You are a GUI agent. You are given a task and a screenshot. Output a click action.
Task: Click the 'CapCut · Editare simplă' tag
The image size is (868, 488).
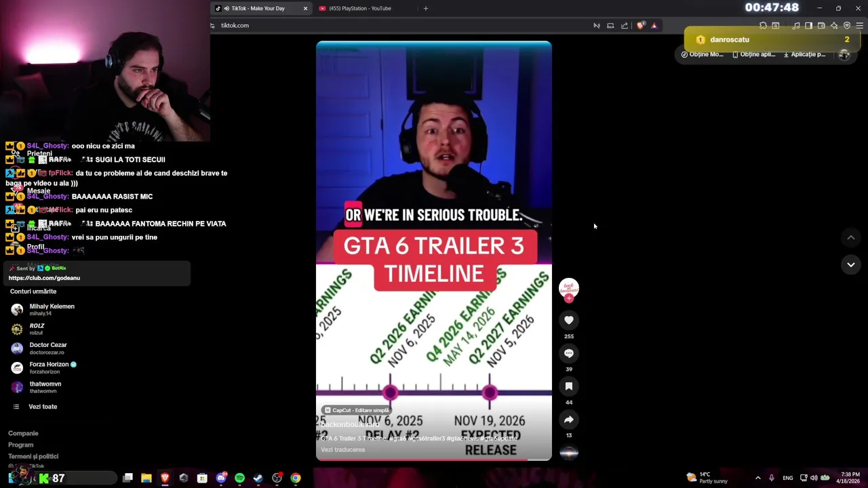357,410
